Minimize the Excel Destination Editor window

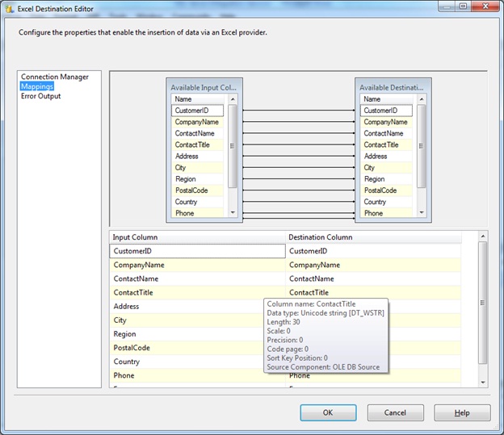447,6
